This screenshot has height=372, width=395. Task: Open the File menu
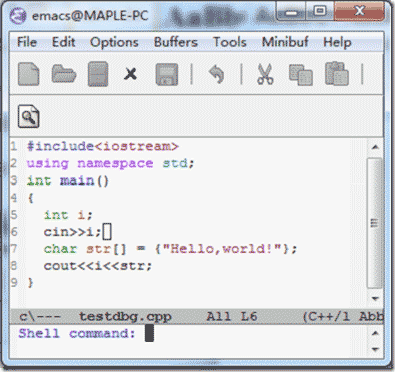(x=27, y=42)
